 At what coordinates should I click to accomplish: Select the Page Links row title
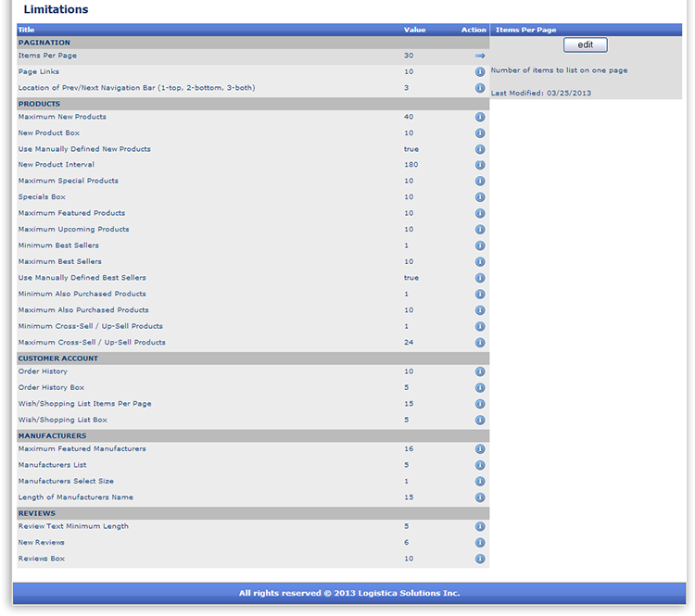pyautogui.click(x=39, y=72)
